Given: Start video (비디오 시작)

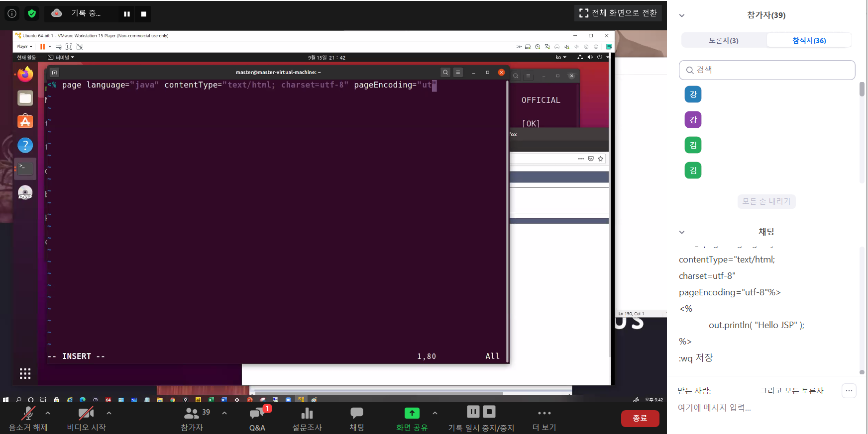Looking at the screenshot, I should (x=86, y=413).
